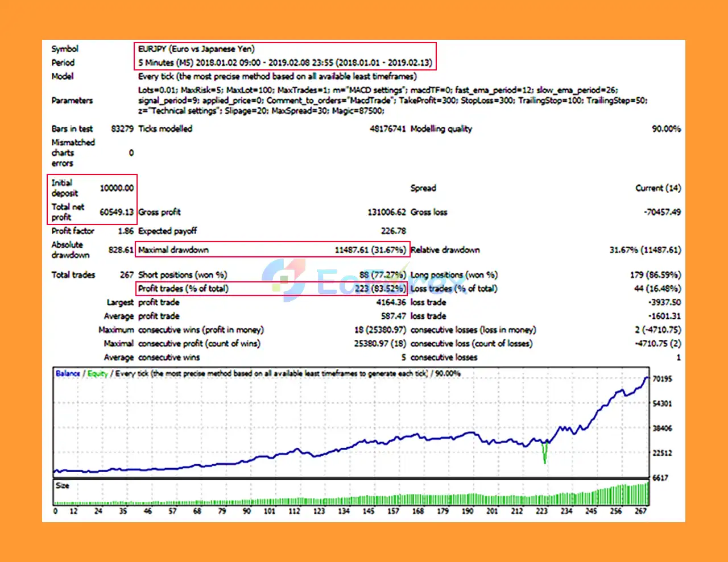Select the blue Balance legend label
This screenshot has width=728, height=562.
[68, 373]
